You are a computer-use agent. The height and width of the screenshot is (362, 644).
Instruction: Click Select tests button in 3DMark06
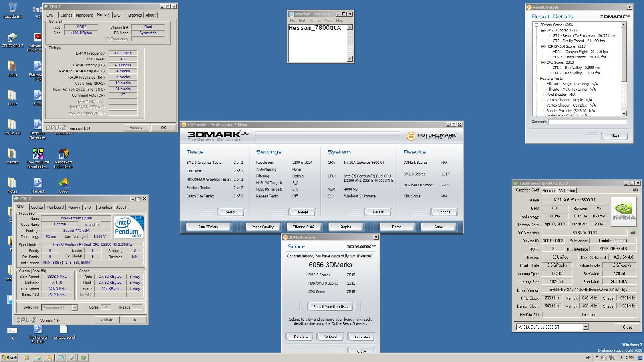click(x=232, y=212)
